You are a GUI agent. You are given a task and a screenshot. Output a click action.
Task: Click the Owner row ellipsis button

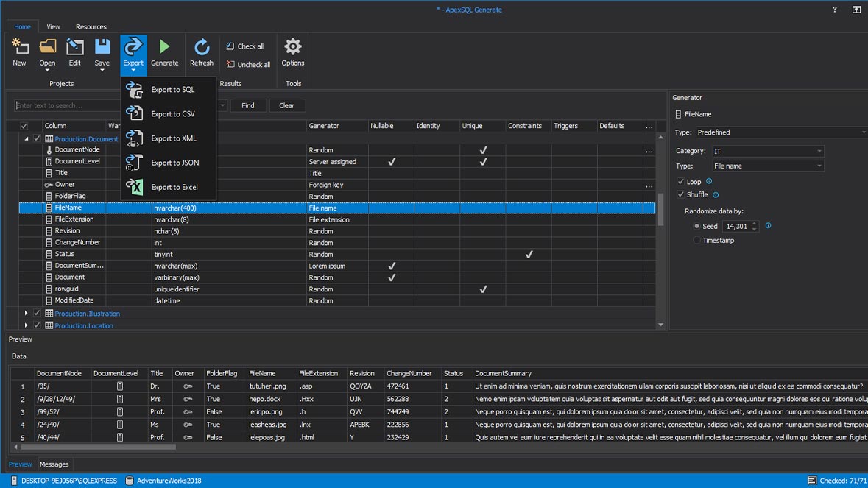[649, 185]
